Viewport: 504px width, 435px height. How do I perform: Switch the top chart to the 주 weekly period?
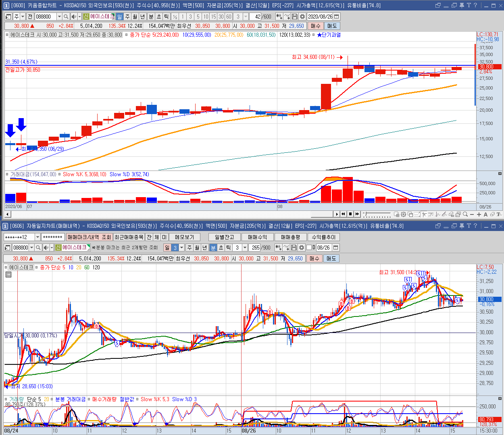(x=127, y=17)
